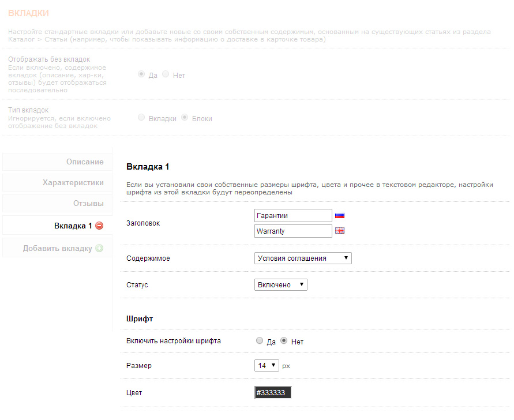The image size is (514, 420).
Task: Click the UK flag icon beside Warranty
Action: coord(340,231)
